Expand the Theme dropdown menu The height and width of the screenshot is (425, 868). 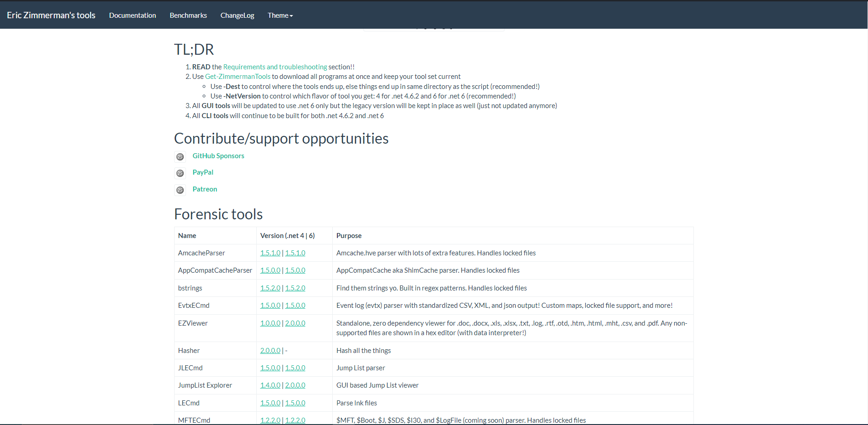[280, 16]
